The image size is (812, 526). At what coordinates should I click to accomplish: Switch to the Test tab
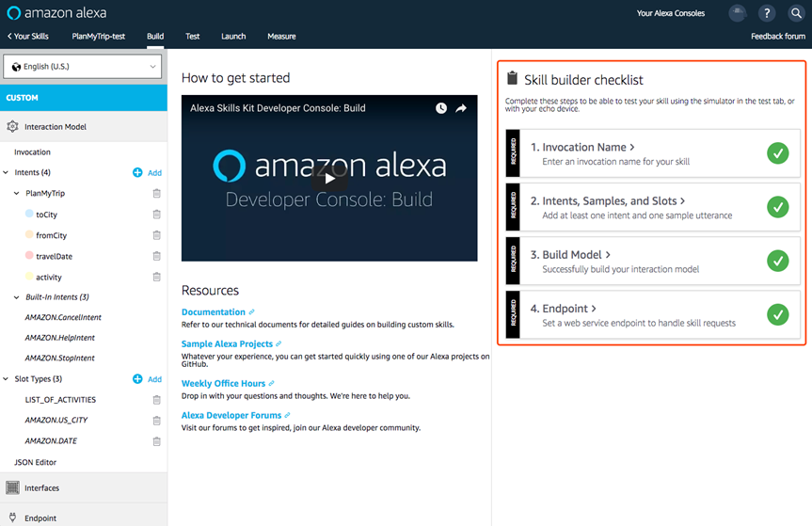point(193,37)
